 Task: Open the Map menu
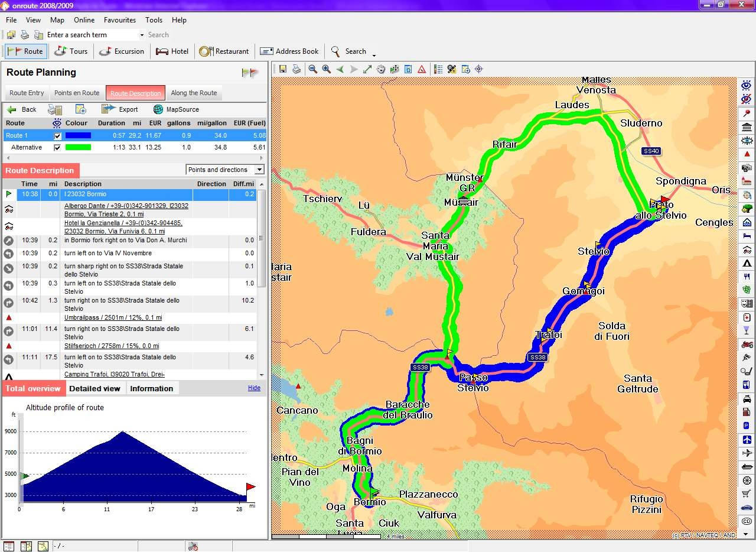click(57, 20)
